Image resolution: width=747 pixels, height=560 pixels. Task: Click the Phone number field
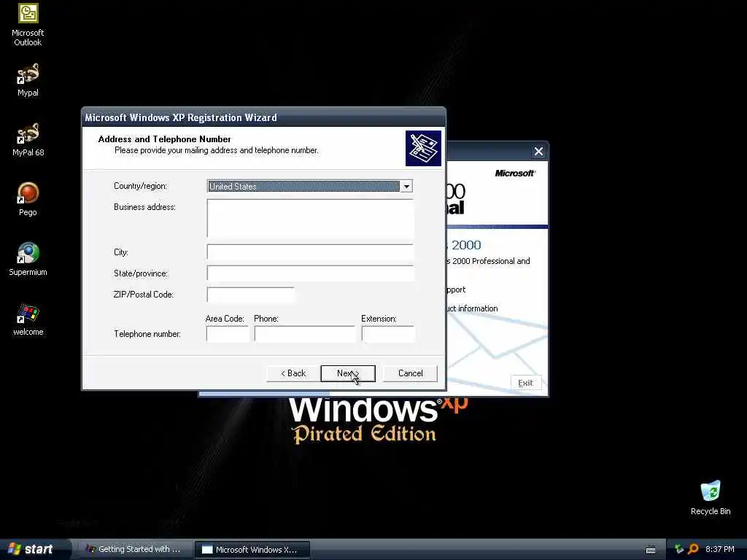[304, 334]
